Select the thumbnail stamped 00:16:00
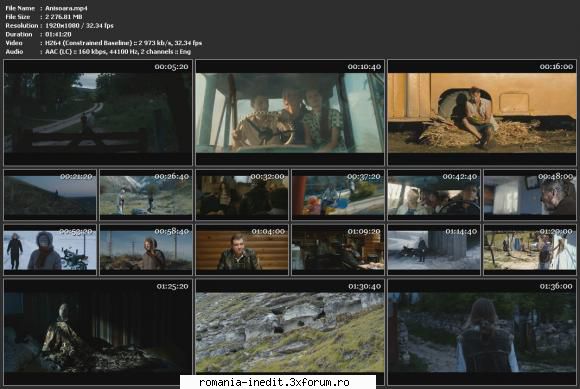This screenshot has width=580, height=389. (x=482, y=112)
